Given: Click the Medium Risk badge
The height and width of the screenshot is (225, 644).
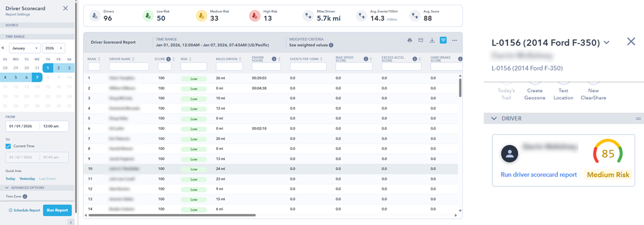Looking at the screenshot, I should (x=608, y=175).
